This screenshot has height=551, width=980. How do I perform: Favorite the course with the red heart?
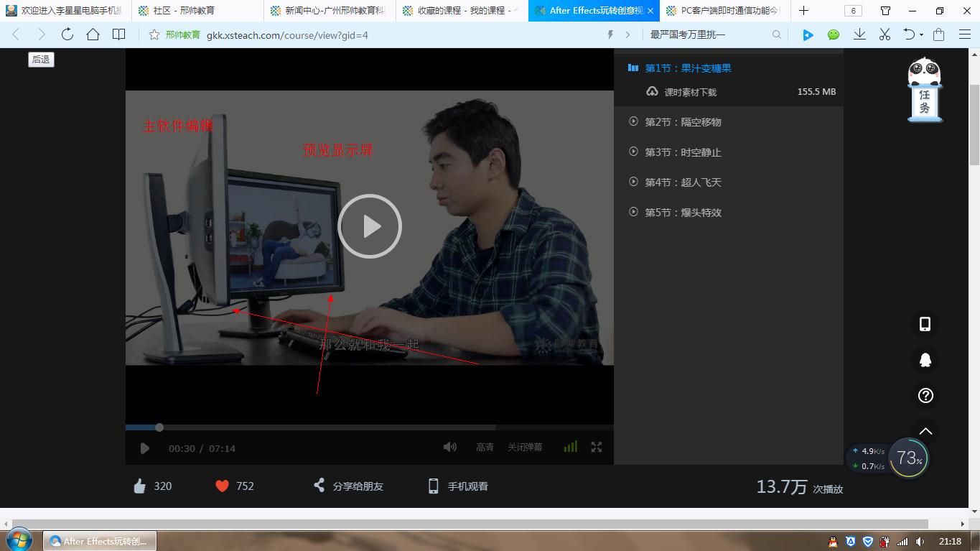point(222,486)
